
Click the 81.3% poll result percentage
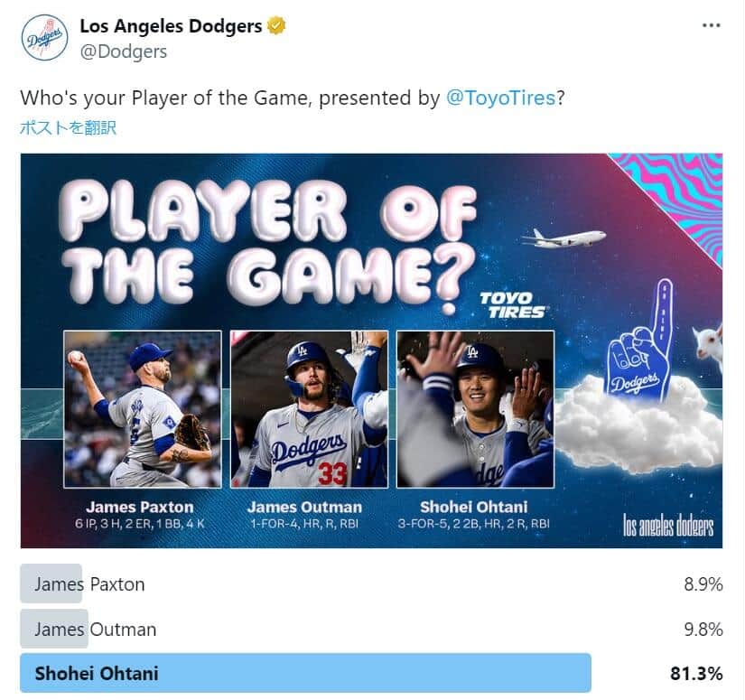[x=695, y=673]
